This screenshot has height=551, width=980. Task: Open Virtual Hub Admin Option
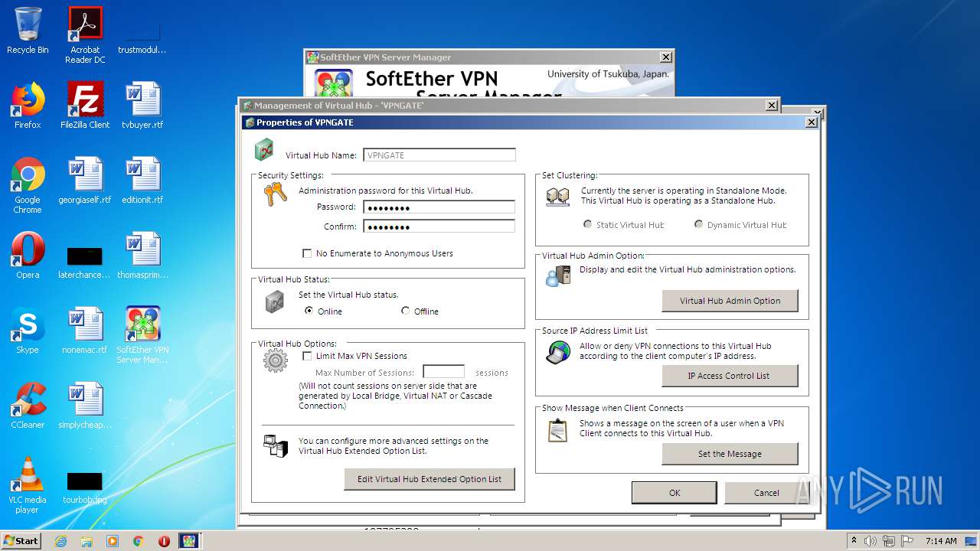730,301
